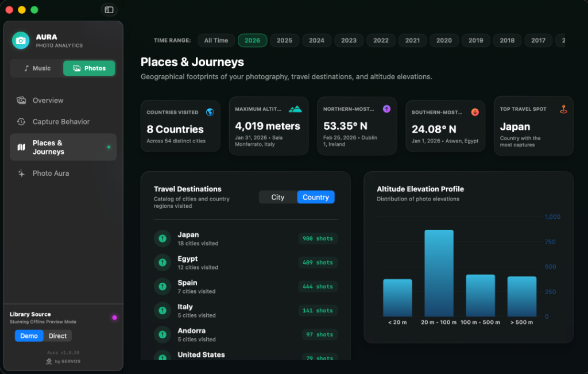
Task: Click '7 cities visited' under Spain
Action: point(196,291)
